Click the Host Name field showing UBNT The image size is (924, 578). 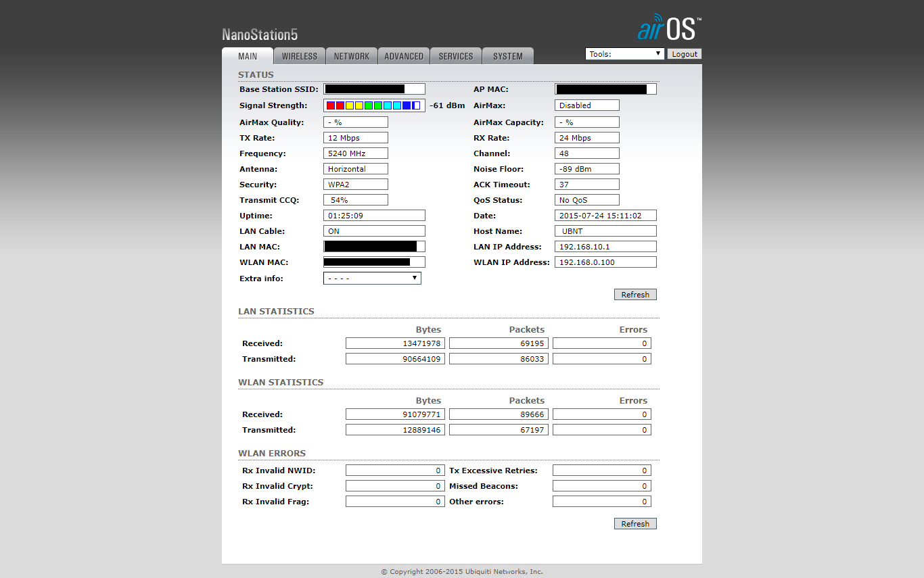(x=605, y=231)
